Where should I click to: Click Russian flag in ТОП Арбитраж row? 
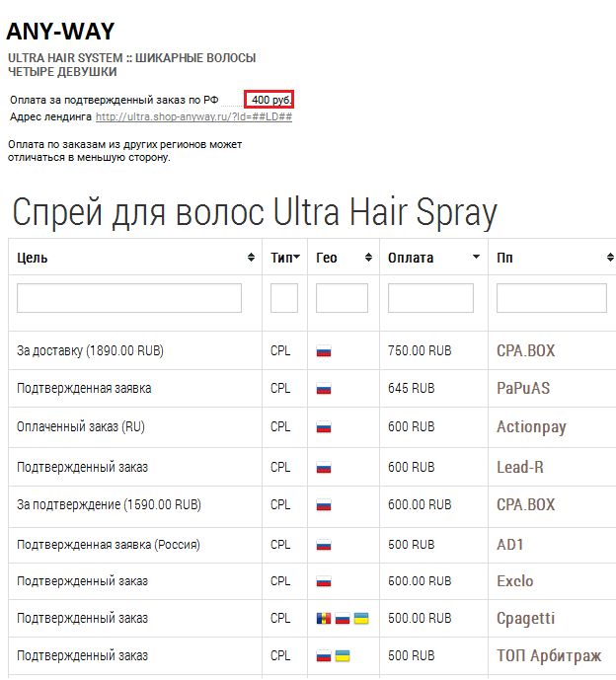pos(324,655)
